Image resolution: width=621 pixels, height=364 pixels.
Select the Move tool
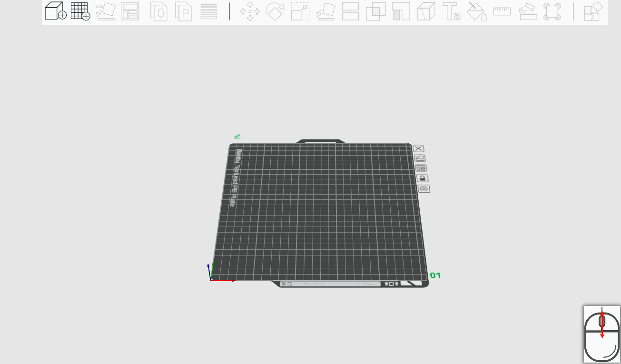250,11
